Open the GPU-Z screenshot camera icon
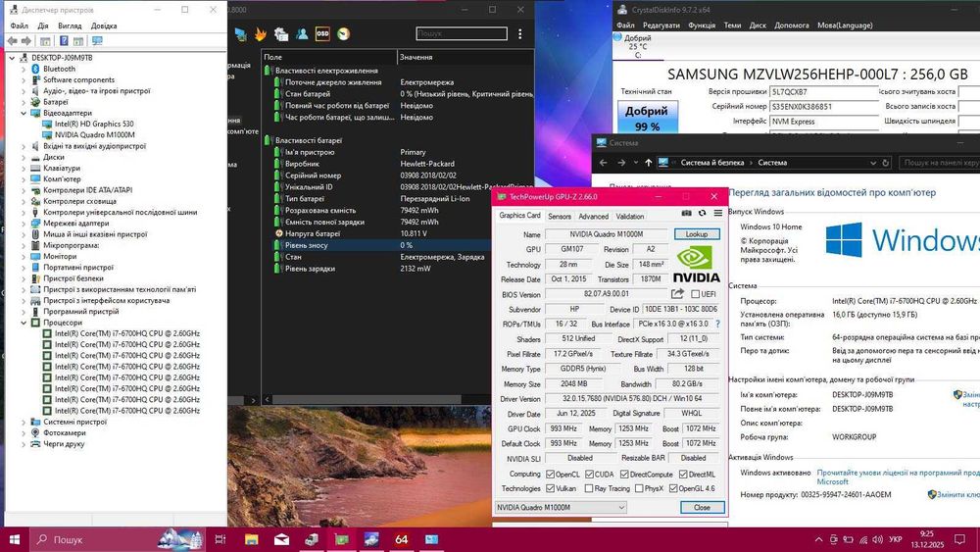Image resolution: width=980 pixels, height=552 pixels. (685, 213)
